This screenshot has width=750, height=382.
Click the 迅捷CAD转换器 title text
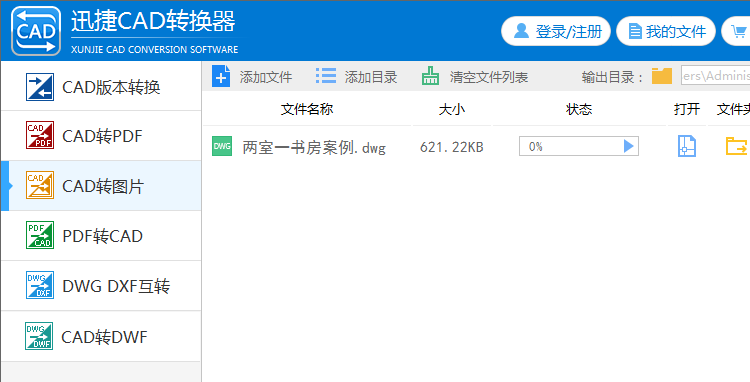pos(154,22)
